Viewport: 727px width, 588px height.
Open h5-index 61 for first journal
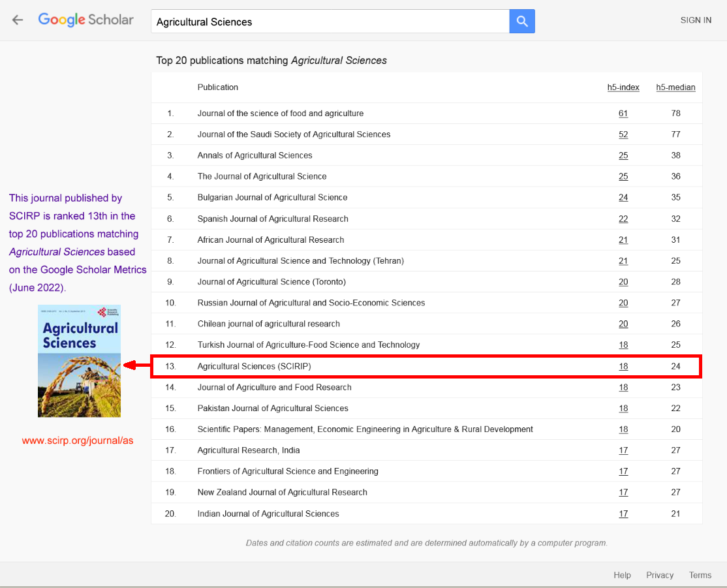click(623, 114)
